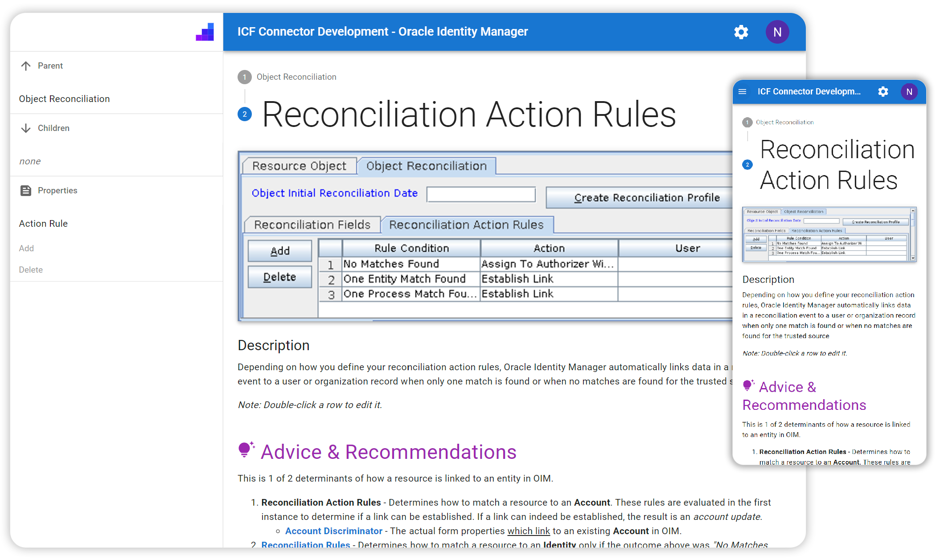This screenshot has height=560, width=936.
Task: Click main header title text
Action: (x=382, y=32)
